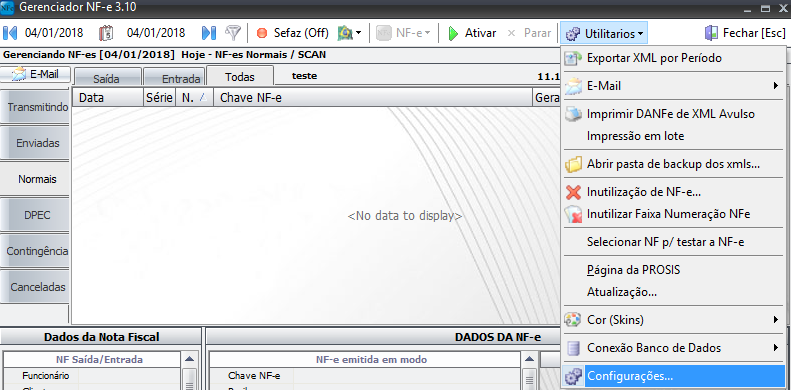791x390 pixels.
Task: Expand the Cor (Skins) submenu arrow
Action: [776, 319]
